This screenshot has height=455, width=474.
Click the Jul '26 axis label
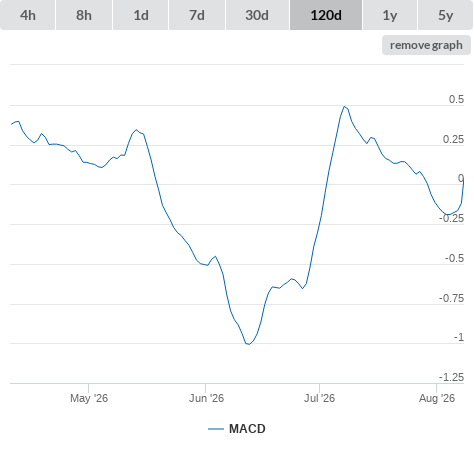point(319,398)
